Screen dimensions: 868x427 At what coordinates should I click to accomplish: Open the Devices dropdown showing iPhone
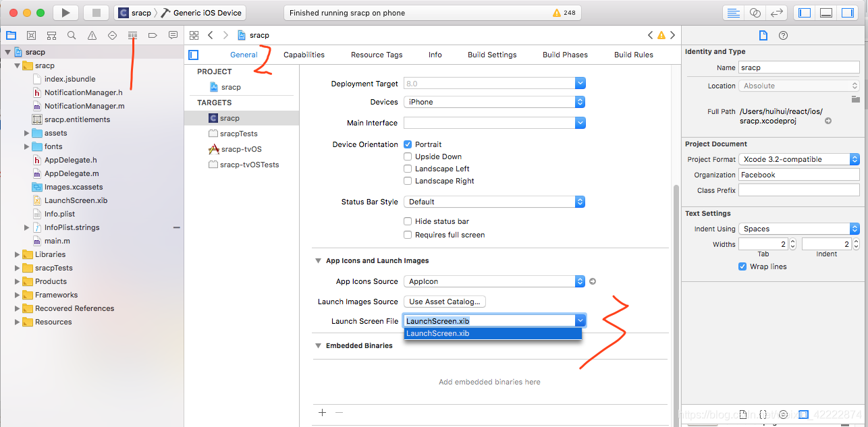click(x=494, y=102)
